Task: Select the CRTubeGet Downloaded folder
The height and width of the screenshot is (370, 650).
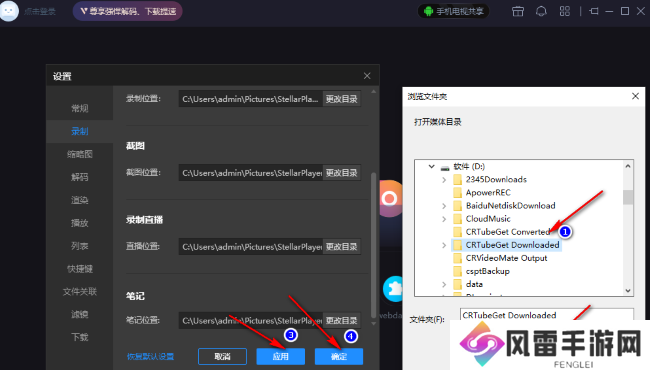Action: (x=512, y=245)
